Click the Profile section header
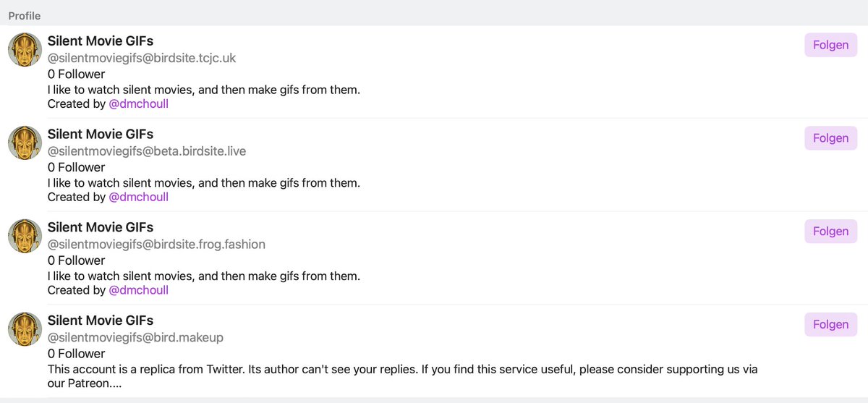Screen dimensions: 868x403 (x=25, y=16)
